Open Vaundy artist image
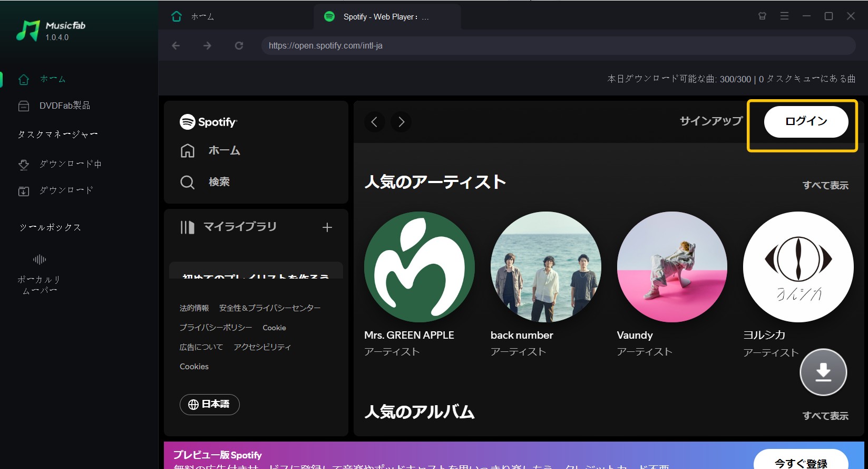Screen dimensions: 868x469 pyautogui.click(x=672, y=267)
